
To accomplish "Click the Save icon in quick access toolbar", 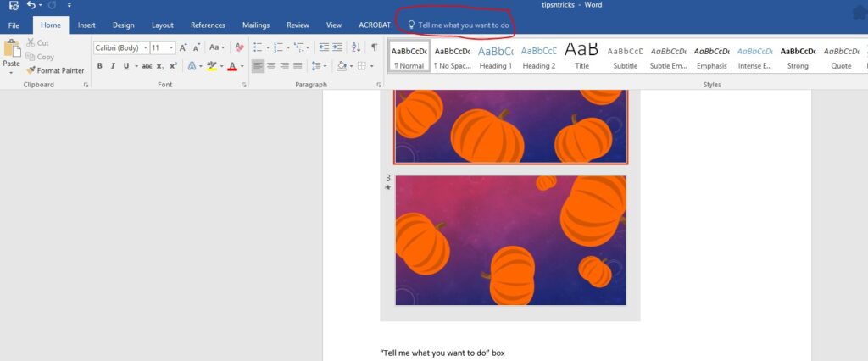I will (14, 6).
